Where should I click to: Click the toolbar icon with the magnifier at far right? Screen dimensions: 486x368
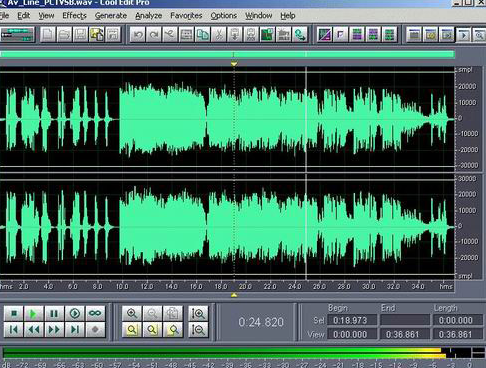click(x=479, y=35)
